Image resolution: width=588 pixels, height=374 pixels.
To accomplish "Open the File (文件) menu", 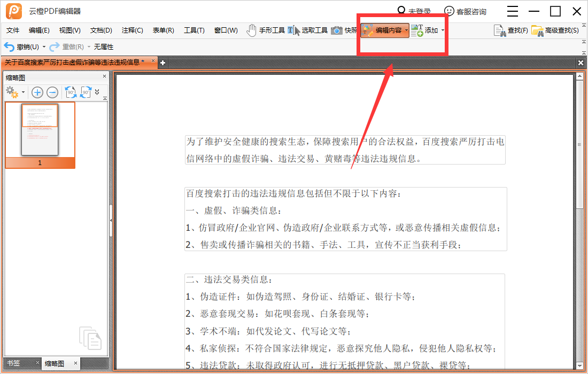I will click(x=13, y=30).
